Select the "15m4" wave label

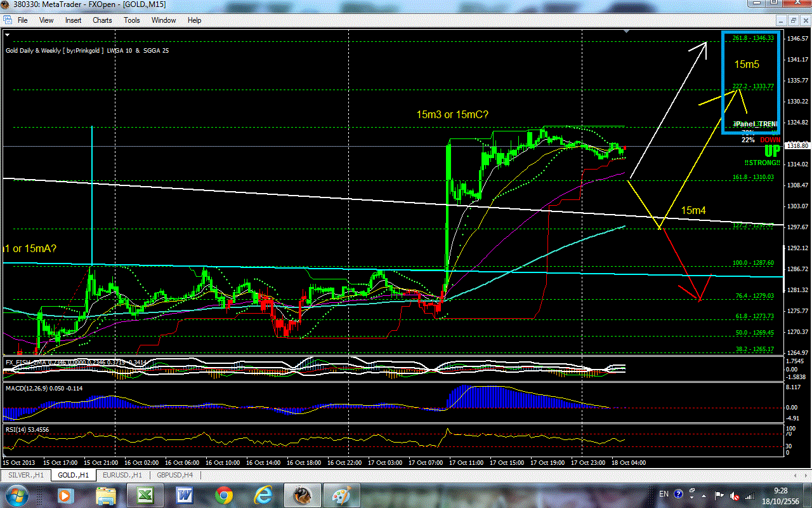694,210
